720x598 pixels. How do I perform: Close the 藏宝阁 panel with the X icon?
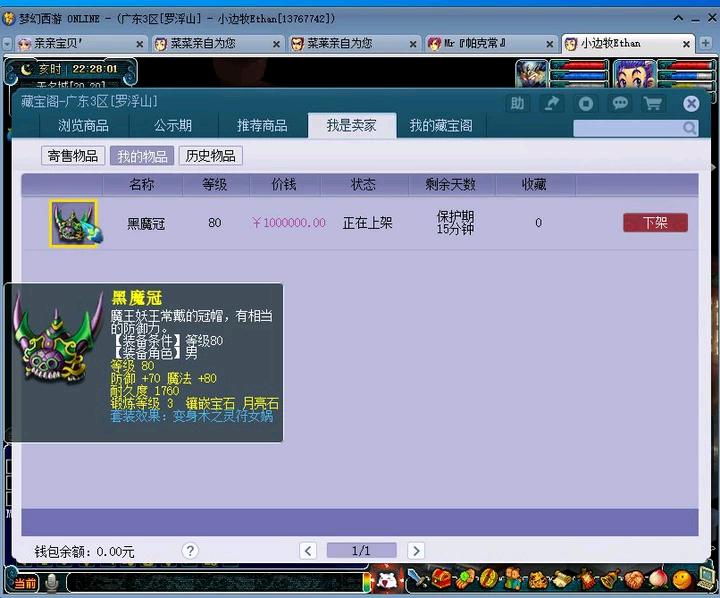(691, 104)
